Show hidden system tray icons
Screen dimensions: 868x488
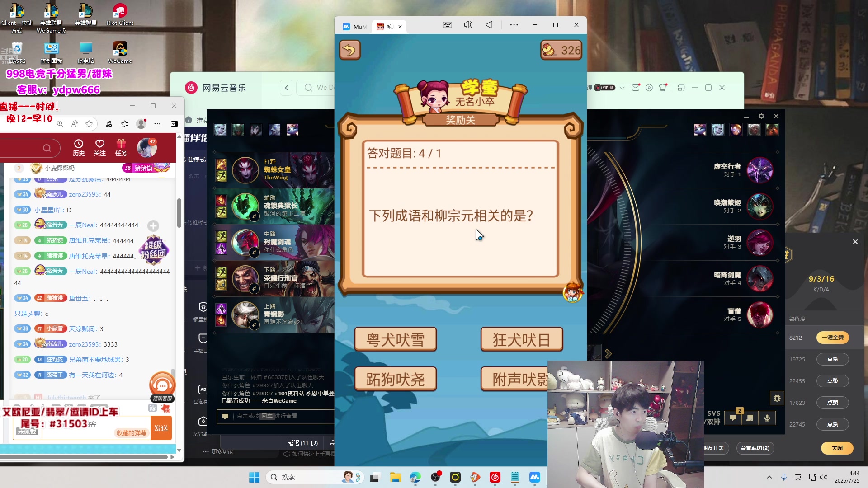(769, 477)
